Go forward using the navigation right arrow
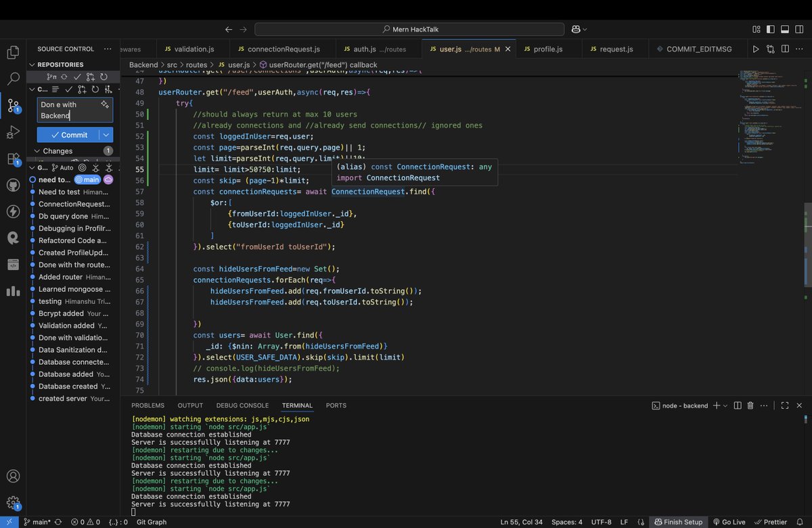 click(x=244, y=29)
